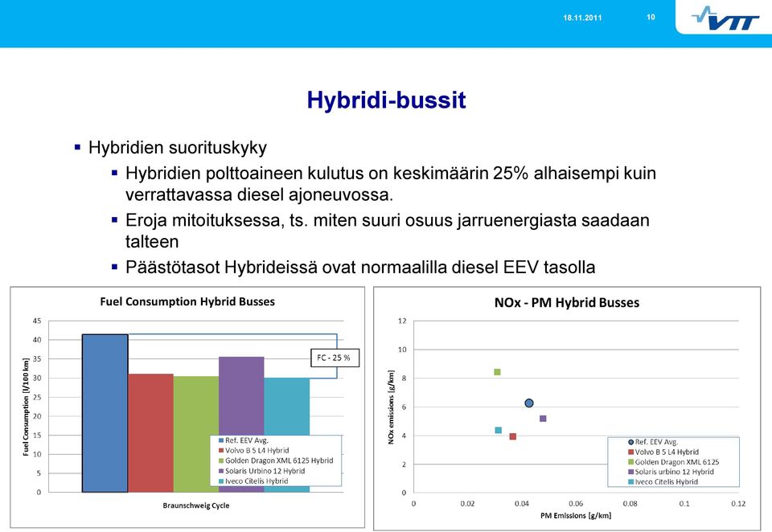This screenshot has width=772, height=532.
Task: Click Ref. EEV Avg. in scatter legend
Action: click(x=653, y=442)
